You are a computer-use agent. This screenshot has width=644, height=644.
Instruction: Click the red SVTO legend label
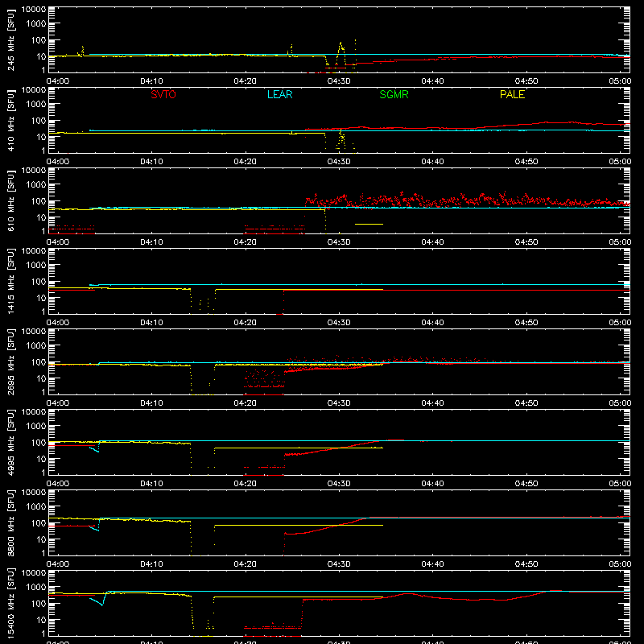pyautogui.click(x=163, y=94)
